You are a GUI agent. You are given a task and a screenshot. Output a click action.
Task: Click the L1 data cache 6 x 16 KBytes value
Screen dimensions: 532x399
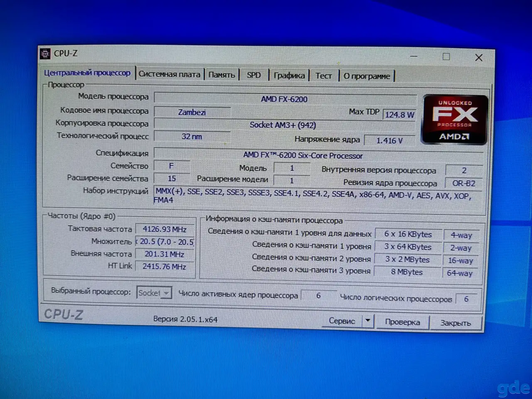(x=408, y=234)
